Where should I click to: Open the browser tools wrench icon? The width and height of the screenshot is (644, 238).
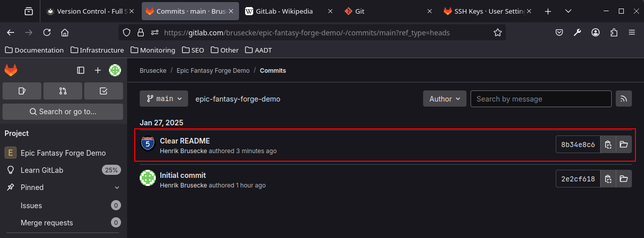577,32
